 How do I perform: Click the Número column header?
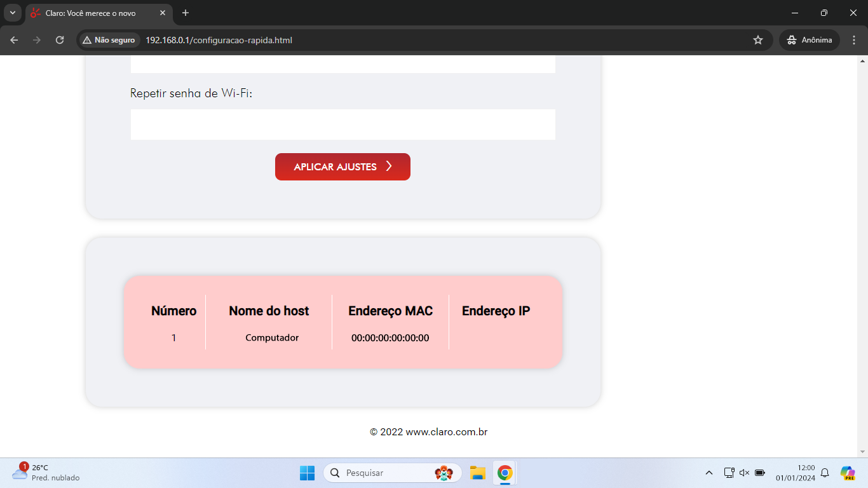(173, 311)
